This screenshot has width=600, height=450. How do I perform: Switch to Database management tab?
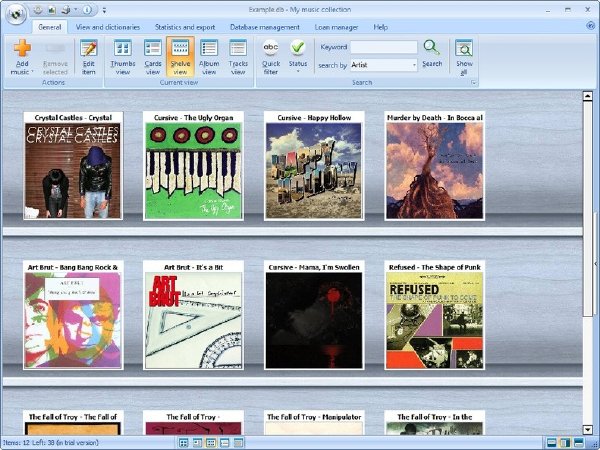pos(265,27)
